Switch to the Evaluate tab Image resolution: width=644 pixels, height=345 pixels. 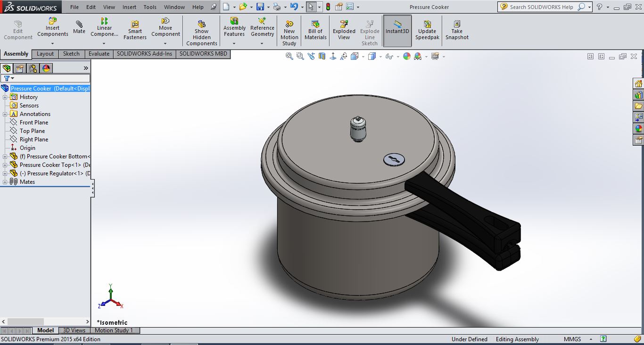(99, 54)
